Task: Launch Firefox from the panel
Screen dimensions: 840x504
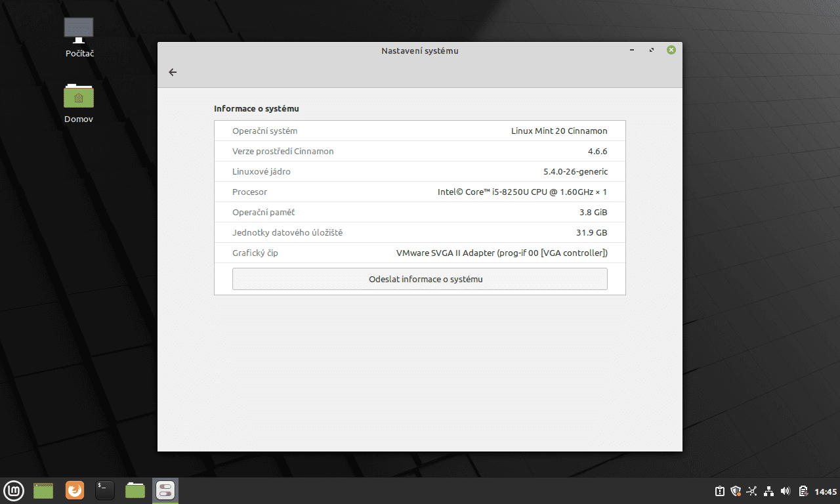Action: coord(74,490)
